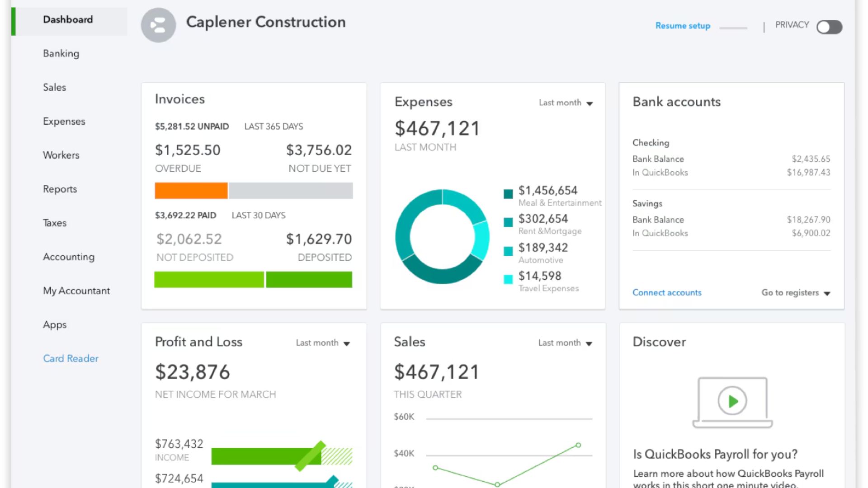Click the green income bar in Profit and Loss

[x=266, y=456]
